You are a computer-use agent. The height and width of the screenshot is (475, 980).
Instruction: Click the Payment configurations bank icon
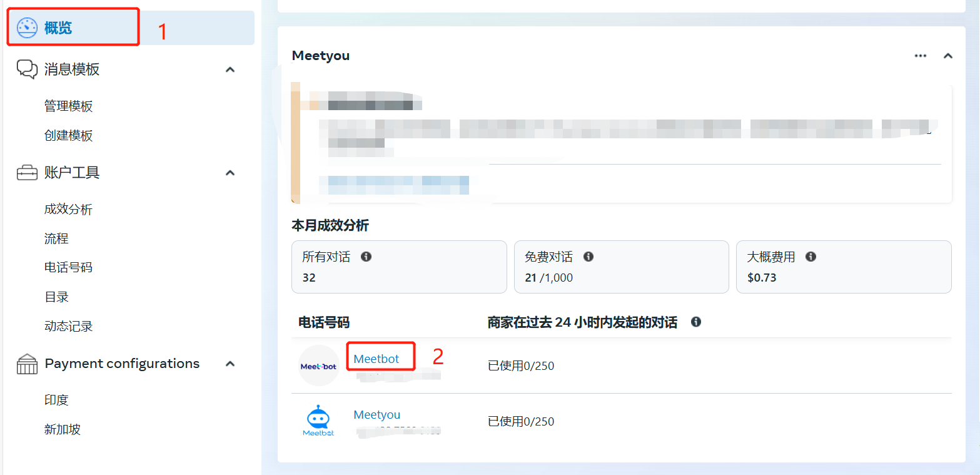tap(27, 364)
